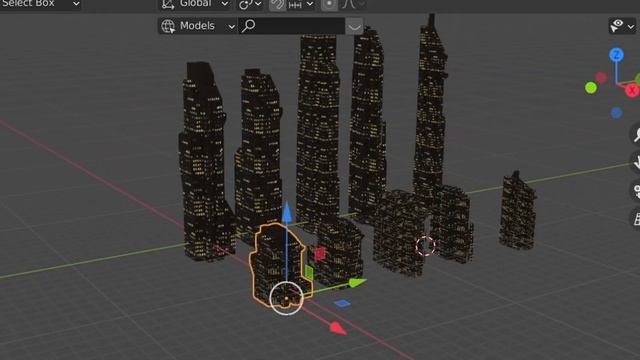Click the blue Z axis on the navigation gizmo

point(616,55)
